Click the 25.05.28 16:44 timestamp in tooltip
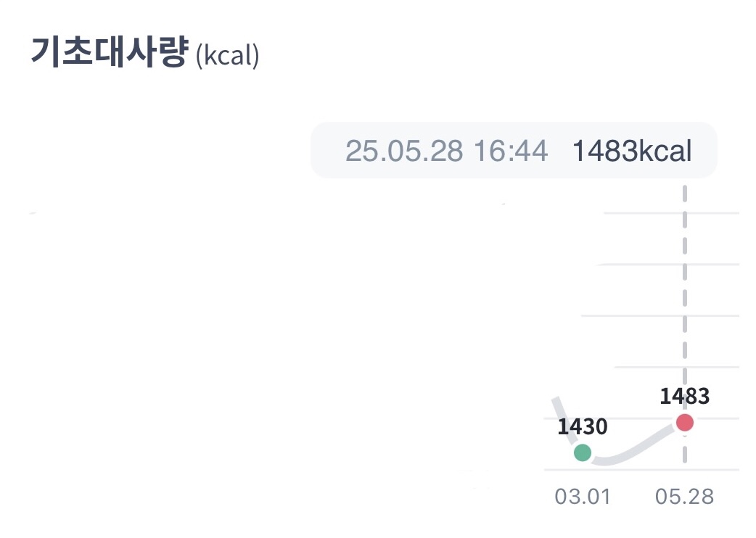Viewport: 756px width, 538px height. point(446,151)
